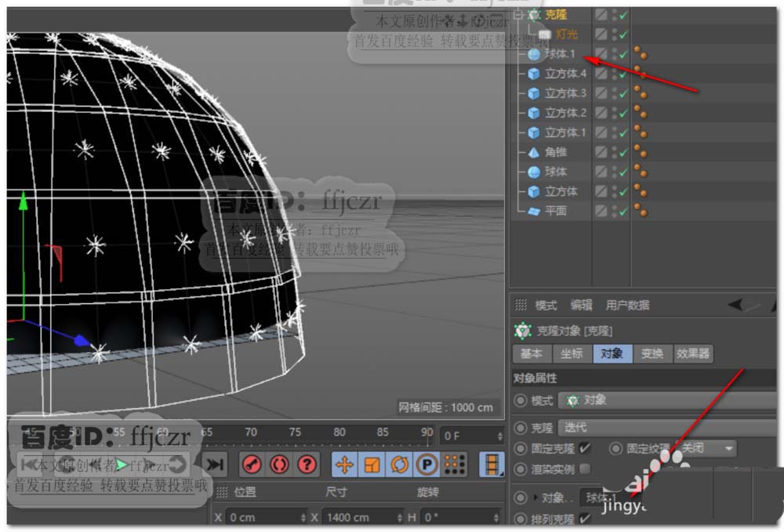Image resolution: width=784 pixels, height=532 pixels.
Task: Click the record active objects keyframe button
Action: click(x=252, y=465)
